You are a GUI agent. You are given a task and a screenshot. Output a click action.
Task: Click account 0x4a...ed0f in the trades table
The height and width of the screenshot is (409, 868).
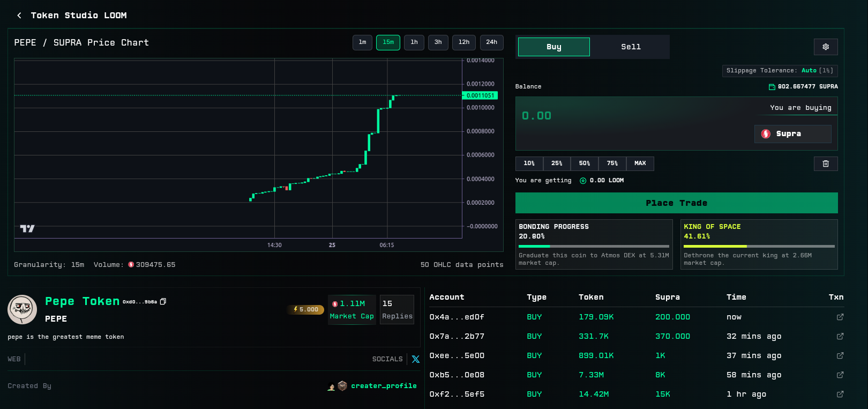point(457,317)
